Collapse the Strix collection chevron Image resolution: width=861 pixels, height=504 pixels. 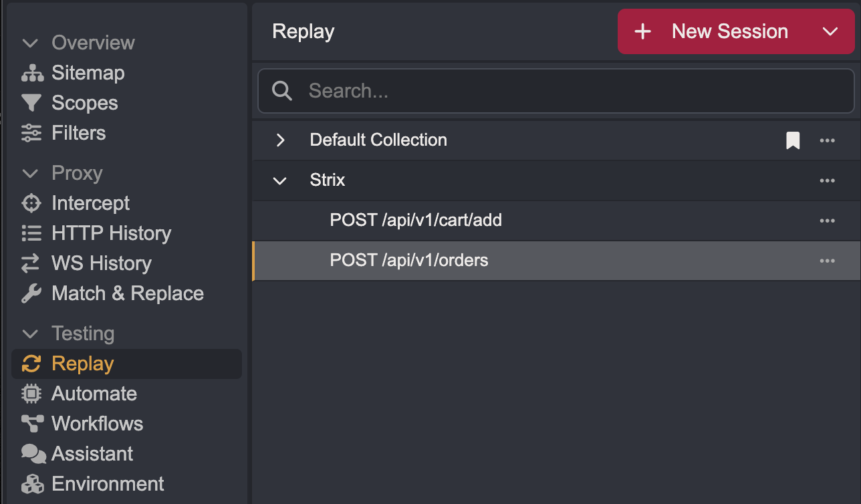(x=281, y=180)
